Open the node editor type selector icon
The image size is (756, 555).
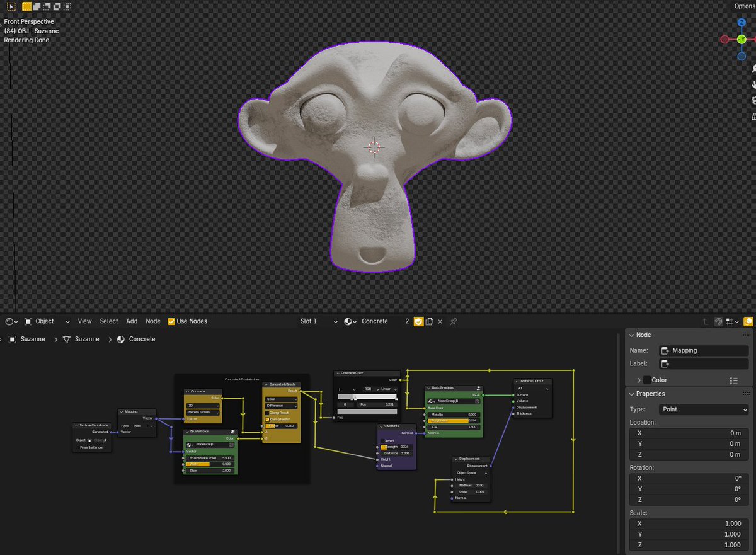11,321
